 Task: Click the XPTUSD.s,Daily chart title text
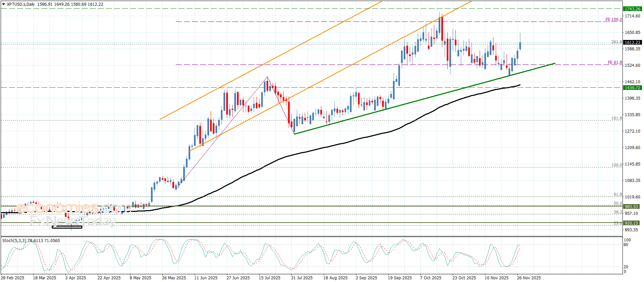point(21,4)
